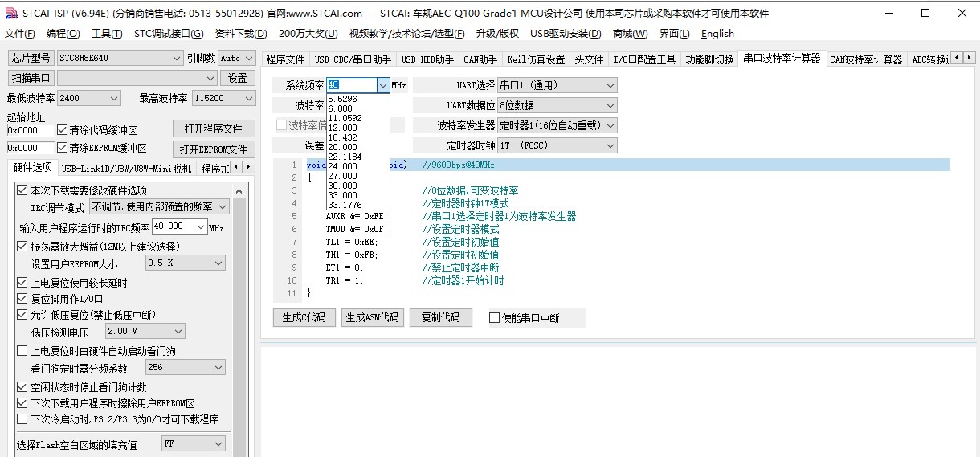Choose 11.0592 from the frequency list
Screen dimensions: 980x457
click(345, 118)
